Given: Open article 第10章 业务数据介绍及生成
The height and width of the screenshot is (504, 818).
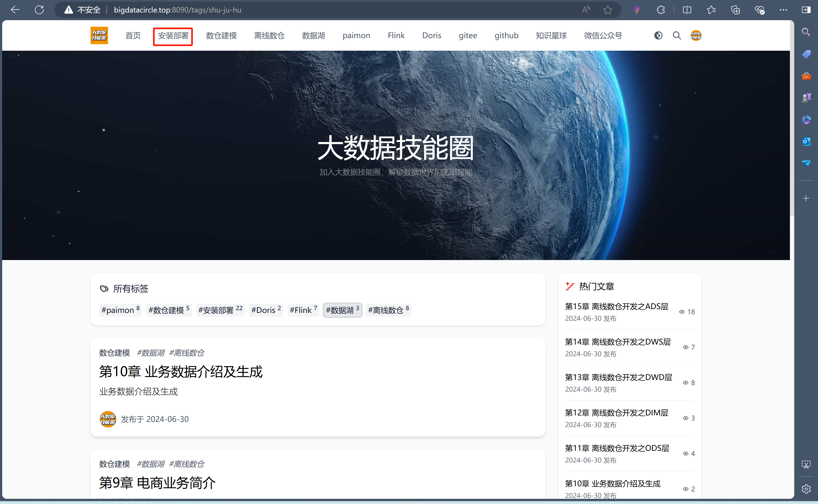Looking at the screenshot, I should [x=181, y=372].
